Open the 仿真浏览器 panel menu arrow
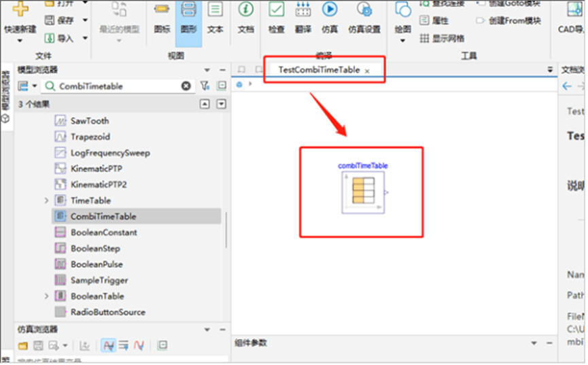The height and width of the screenshot is (365, 588). pos(207,330)
